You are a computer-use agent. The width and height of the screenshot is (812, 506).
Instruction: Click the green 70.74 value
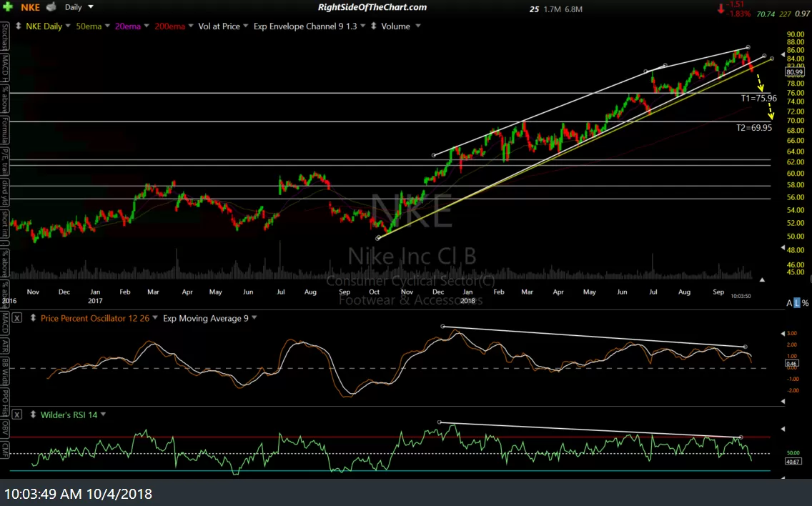coord(766,14)
